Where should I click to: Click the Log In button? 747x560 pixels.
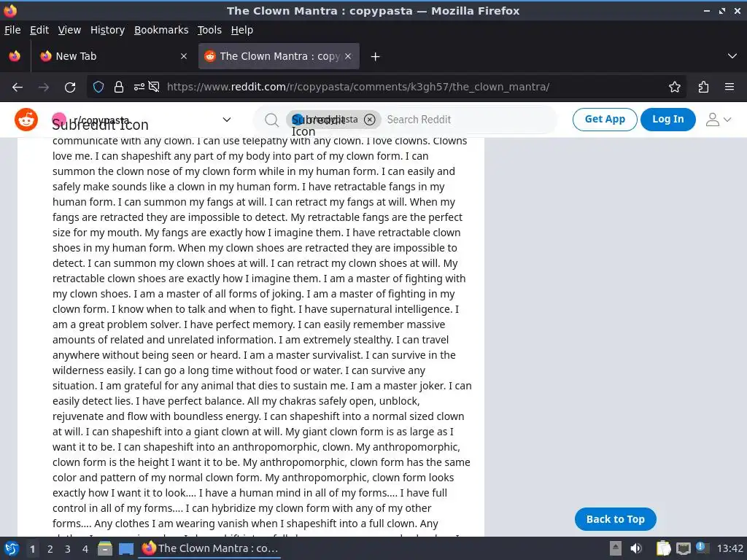[667, 119]
